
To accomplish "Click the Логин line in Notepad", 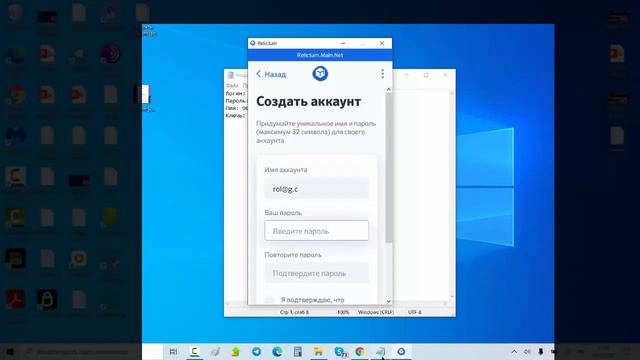I will click(x=236, y=93).
